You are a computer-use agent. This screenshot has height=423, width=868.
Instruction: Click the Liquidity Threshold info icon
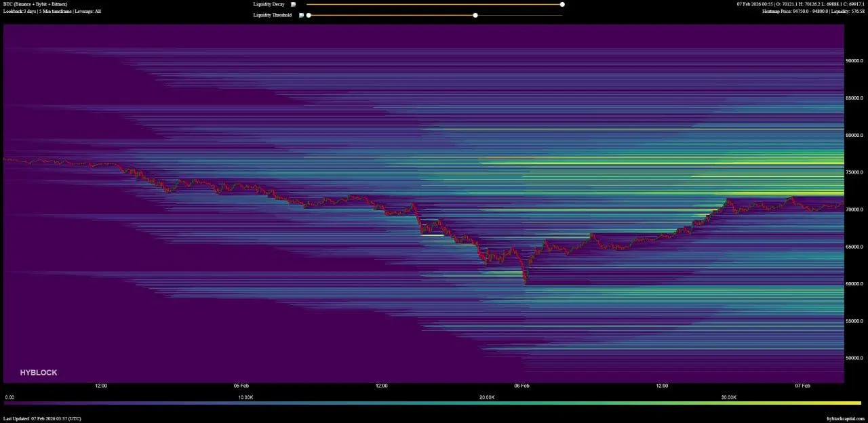point(301,15)
